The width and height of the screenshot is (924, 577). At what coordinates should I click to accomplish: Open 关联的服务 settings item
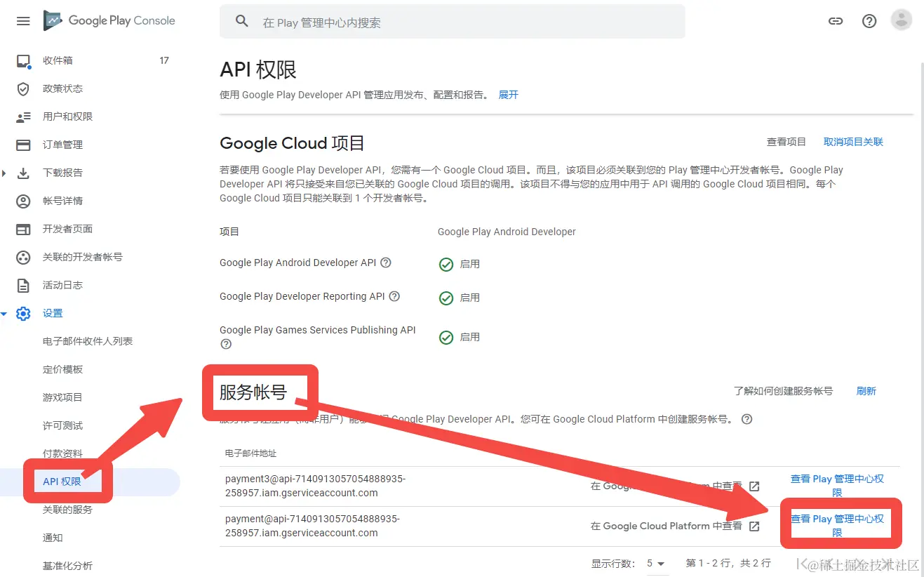[67, 510]
